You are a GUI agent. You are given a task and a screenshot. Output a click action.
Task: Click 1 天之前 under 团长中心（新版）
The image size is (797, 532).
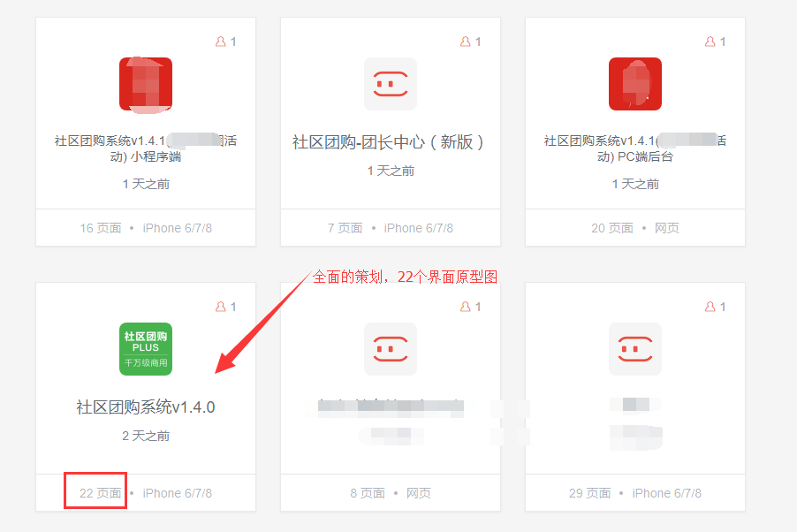(x=391, y=171)
